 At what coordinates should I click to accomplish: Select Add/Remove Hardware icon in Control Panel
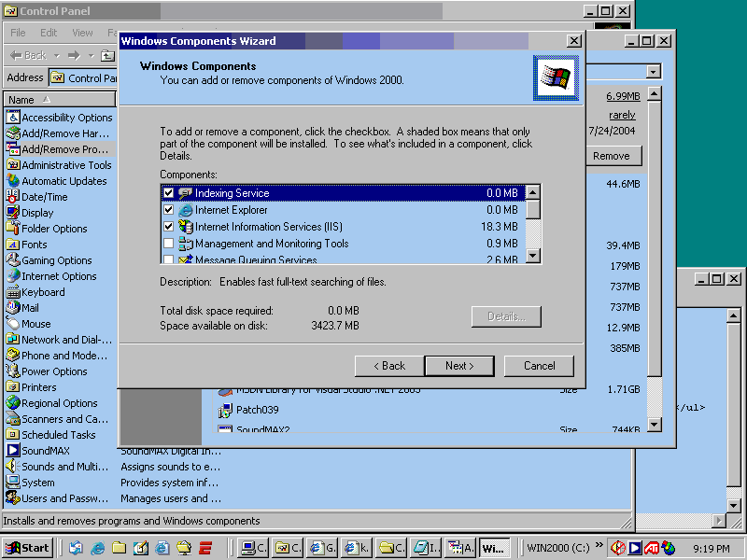(13, 133)
